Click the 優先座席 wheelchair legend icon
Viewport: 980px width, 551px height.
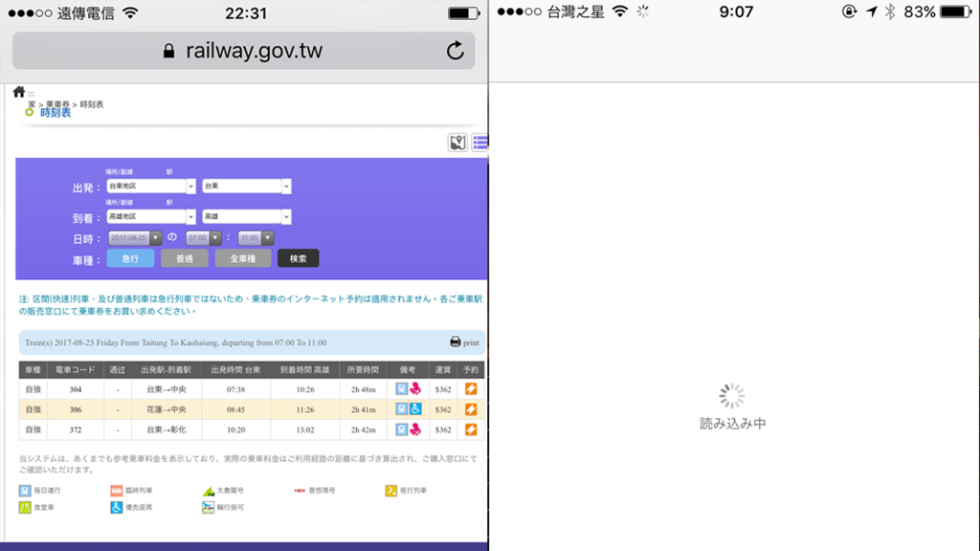point(116,507)
